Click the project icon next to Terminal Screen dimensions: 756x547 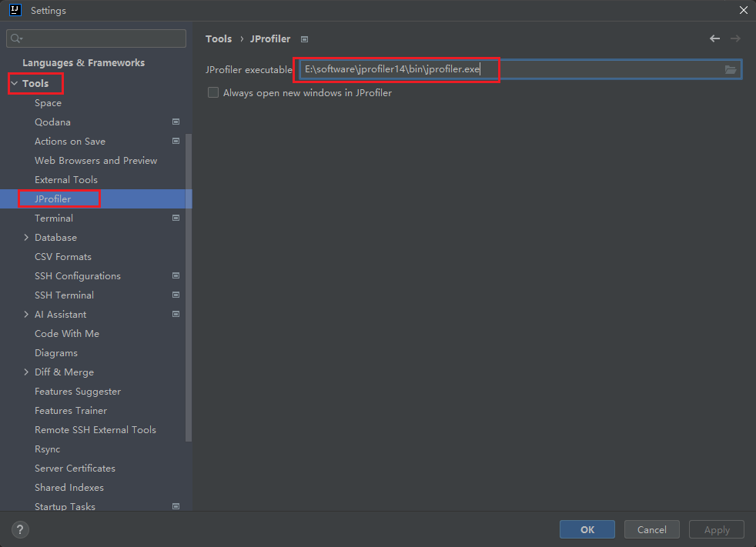176,218
